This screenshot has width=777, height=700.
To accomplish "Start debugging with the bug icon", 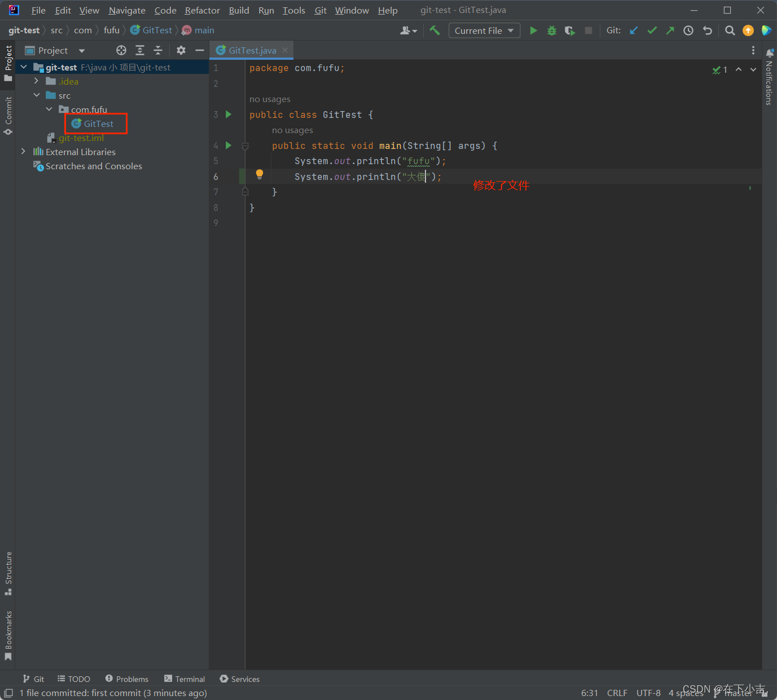I will [552, 30].
